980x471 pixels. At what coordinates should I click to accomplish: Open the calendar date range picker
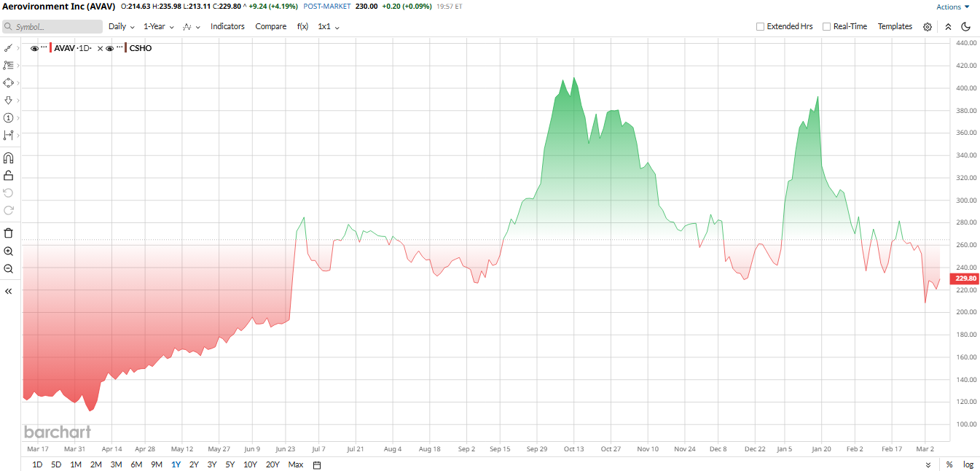pos(317,464)
